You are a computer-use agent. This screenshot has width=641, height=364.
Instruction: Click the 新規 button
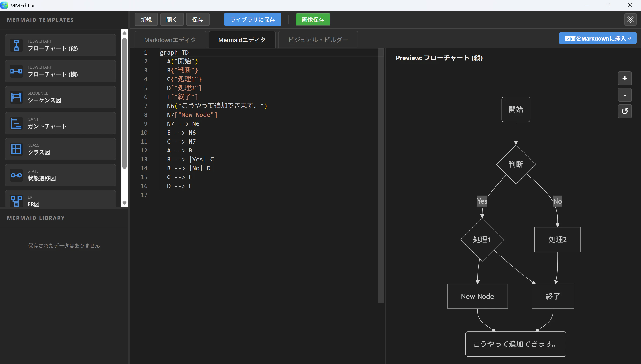point(146,19)
